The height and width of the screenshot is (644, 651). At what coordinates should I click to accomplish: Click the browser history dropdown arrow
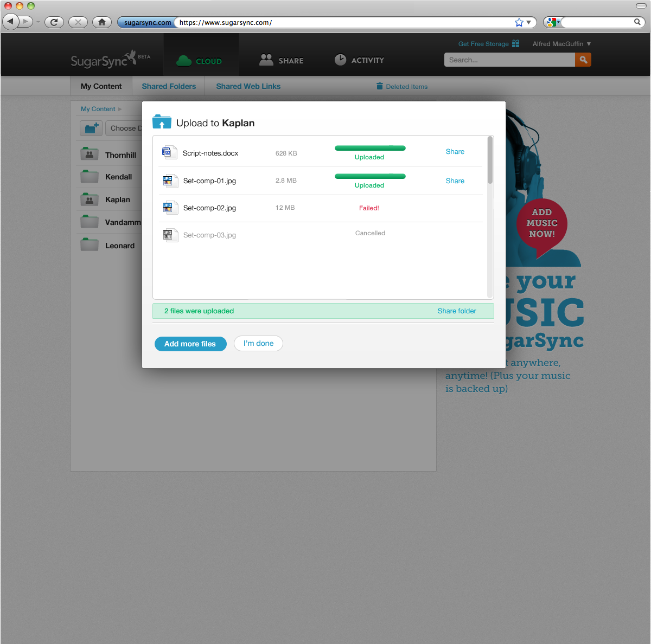[38, 22]
